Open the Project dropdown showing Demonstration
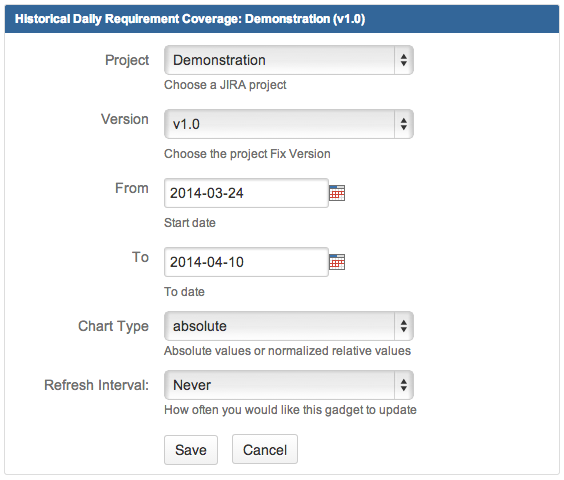The image size is (564, 480). (288, 60)
